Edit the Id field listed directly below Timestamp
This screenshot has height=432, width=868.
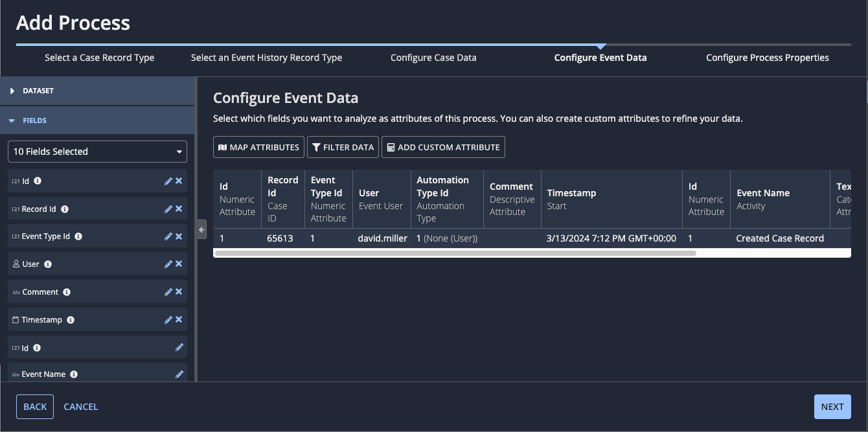[179, 348]
